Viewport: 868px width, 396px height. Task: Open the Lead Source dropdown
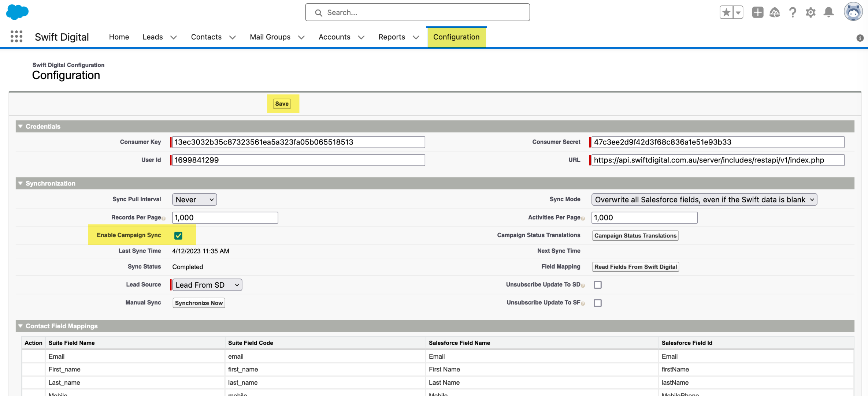point(207,285)
